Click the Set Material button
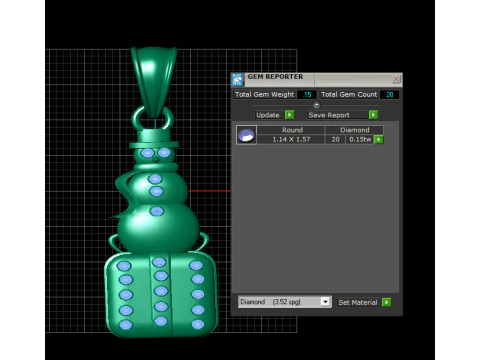 click(x=358, y=302)
